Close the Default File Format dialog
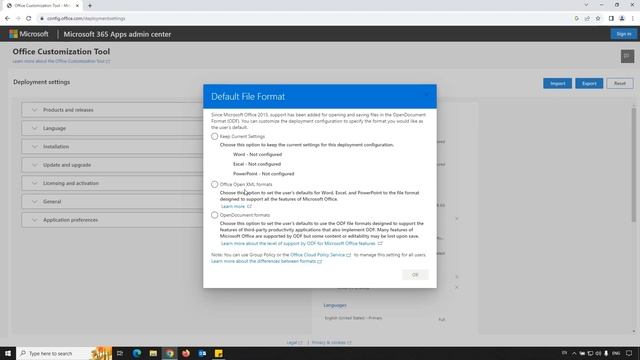This screenshot has height=360, width=640. [427, 95]
